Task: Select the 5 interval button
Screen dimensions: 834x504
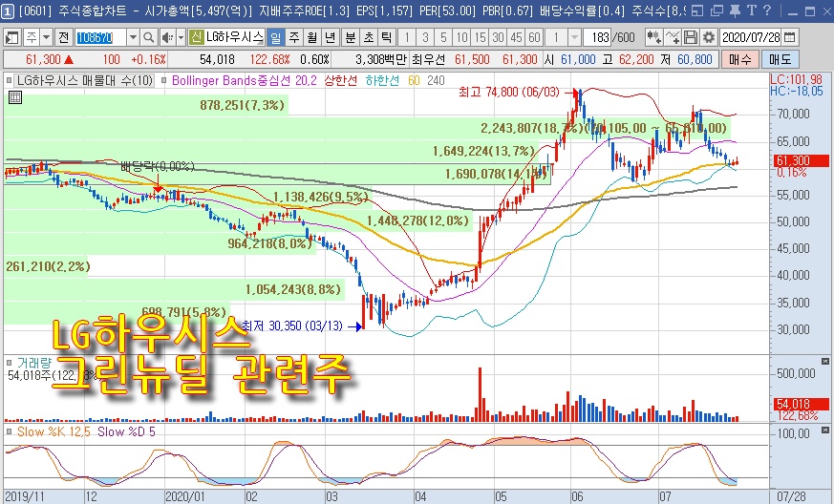Action: [443, 38]
